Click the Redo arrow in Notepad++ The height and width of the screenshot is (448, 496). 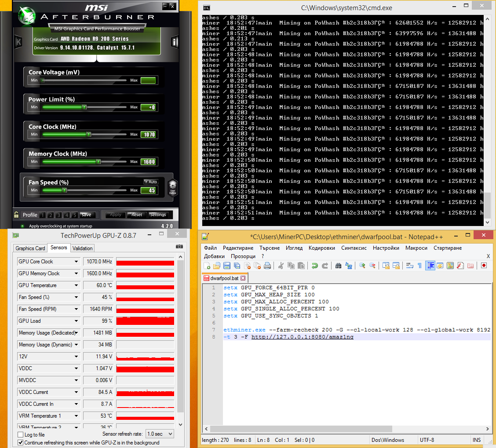click(325, 266)
